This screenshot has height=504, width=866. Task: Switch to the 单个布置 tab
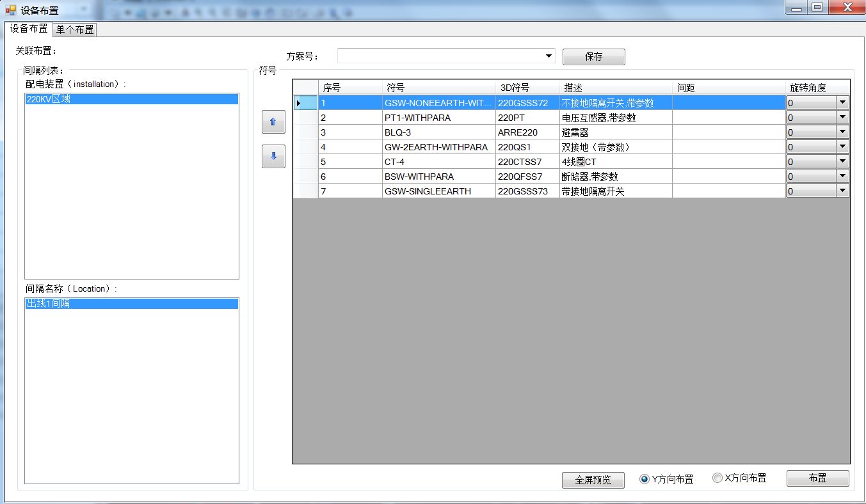[75, 29]
